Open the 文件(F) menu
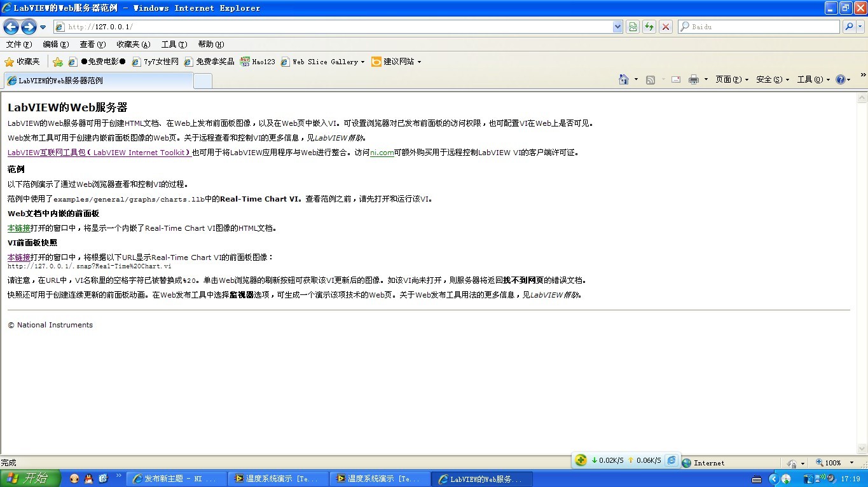868x487 pixels. 18,45
